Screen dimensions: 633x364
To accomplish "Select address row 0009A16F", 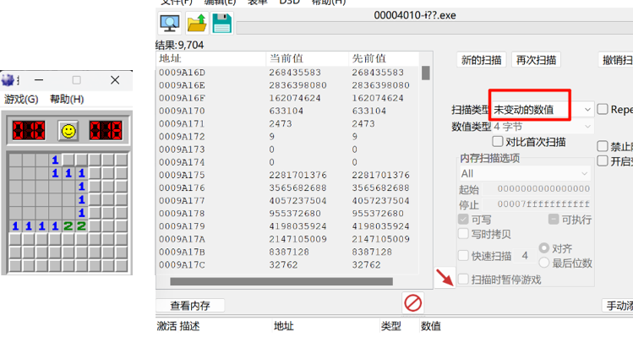I will pos(287,98).
